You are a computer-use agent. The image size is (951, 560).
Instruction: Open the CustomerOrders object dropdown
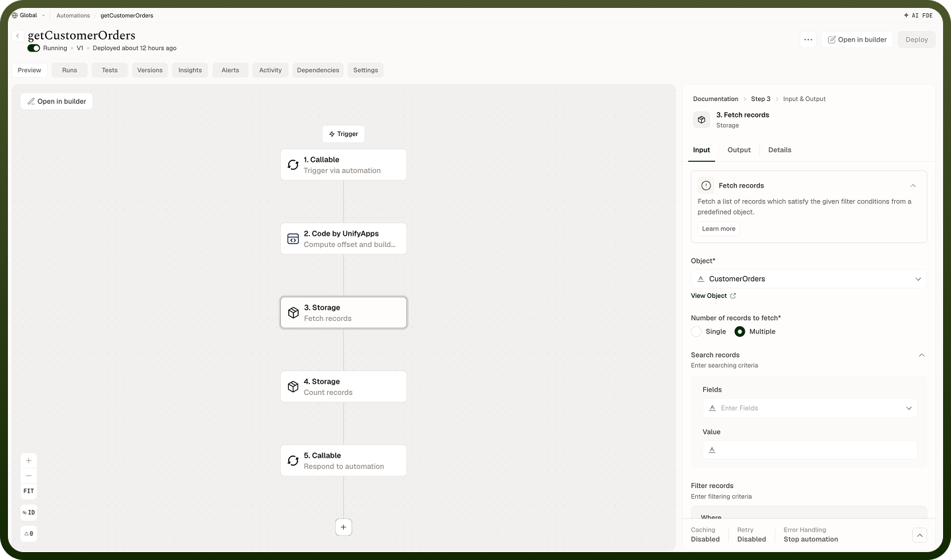[809, 279]
